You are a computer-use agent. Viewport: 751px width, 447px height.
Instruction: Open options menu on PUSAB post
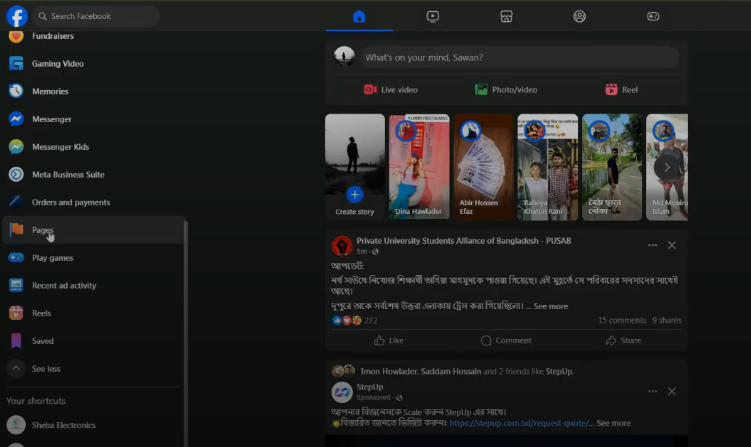point(652,245)
